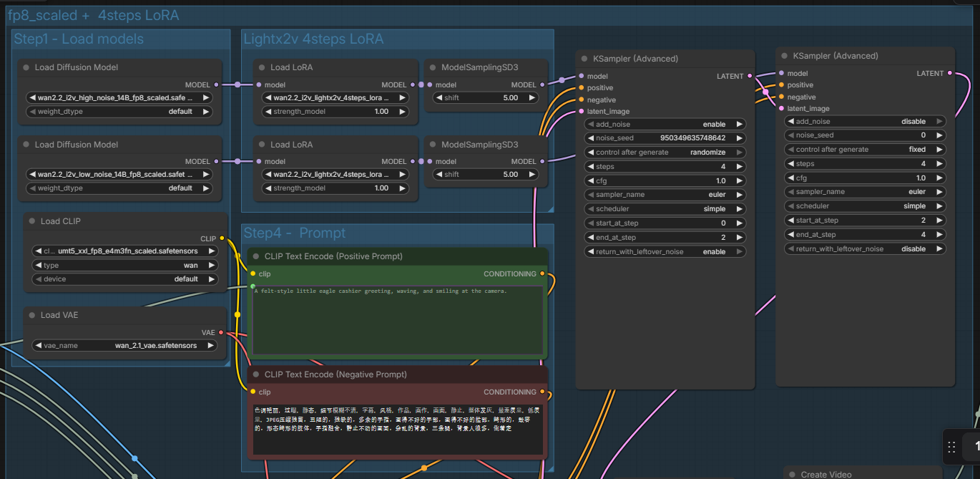Image resolution: width=980 pixels, height=479 pixels.
Task: Open weight_dtype dropdown on high_noise loader
Action: (119, 112)
